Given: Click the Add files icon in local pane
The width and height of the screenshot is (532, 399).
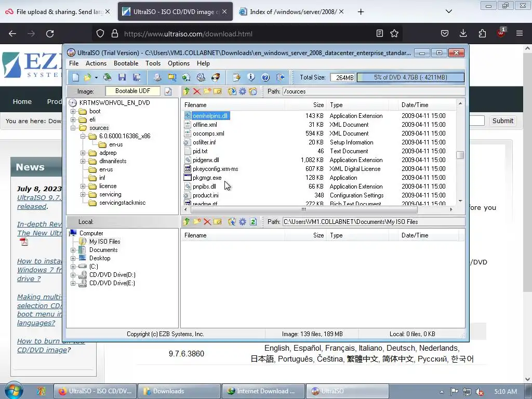Looking at the screenshot, I should (x=232, y=221).
